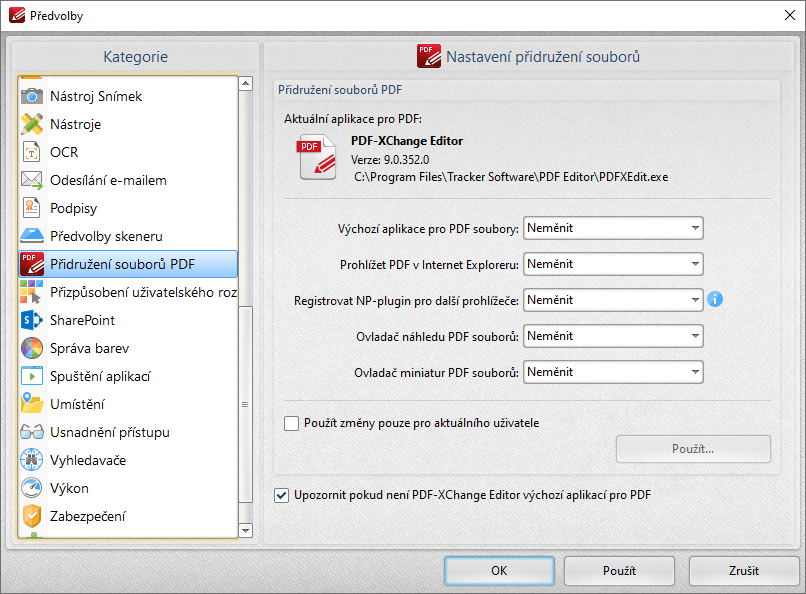
Task: Cancel with the Zrušit button
Action: point(743,570)
